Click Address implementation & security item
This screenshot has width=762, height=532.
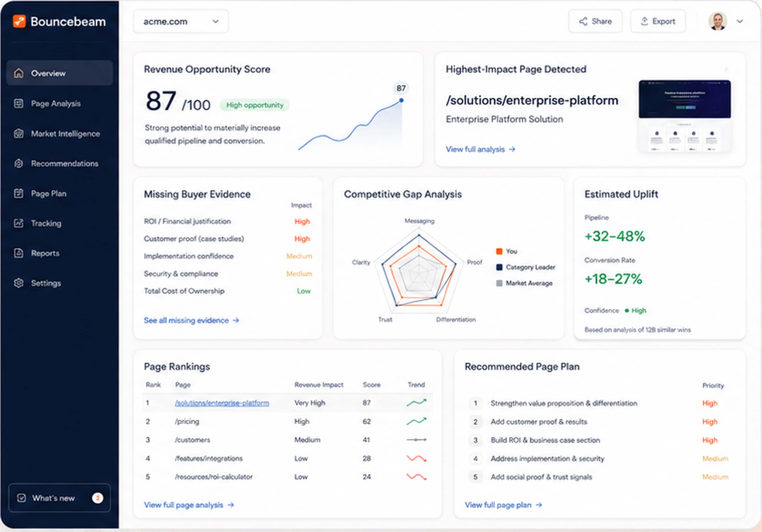click(x=599, y=459)
